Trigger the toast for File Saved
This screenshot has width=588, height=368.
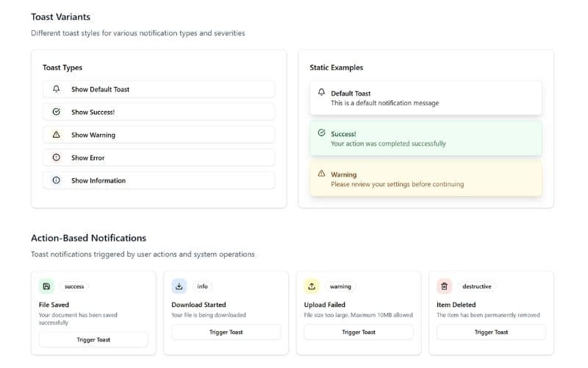click(x=93, y=339)
